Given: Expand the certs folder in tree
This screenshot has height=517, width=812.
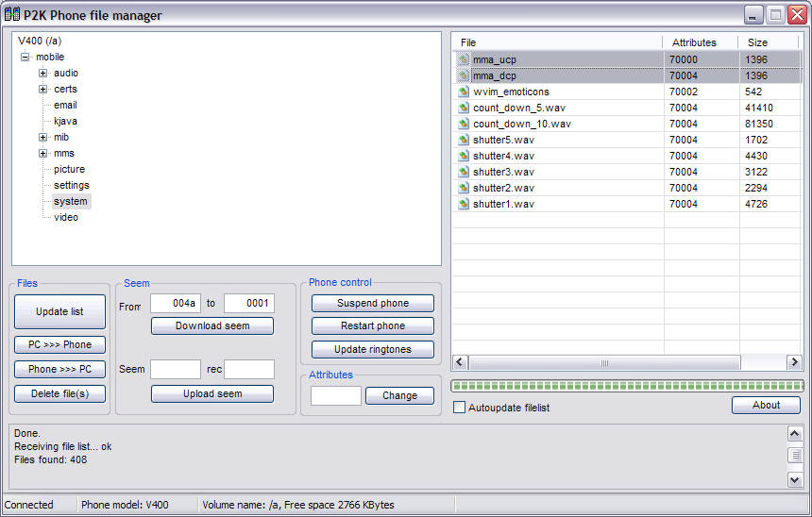Looking at the screenshot, I should tap(42, 89).
